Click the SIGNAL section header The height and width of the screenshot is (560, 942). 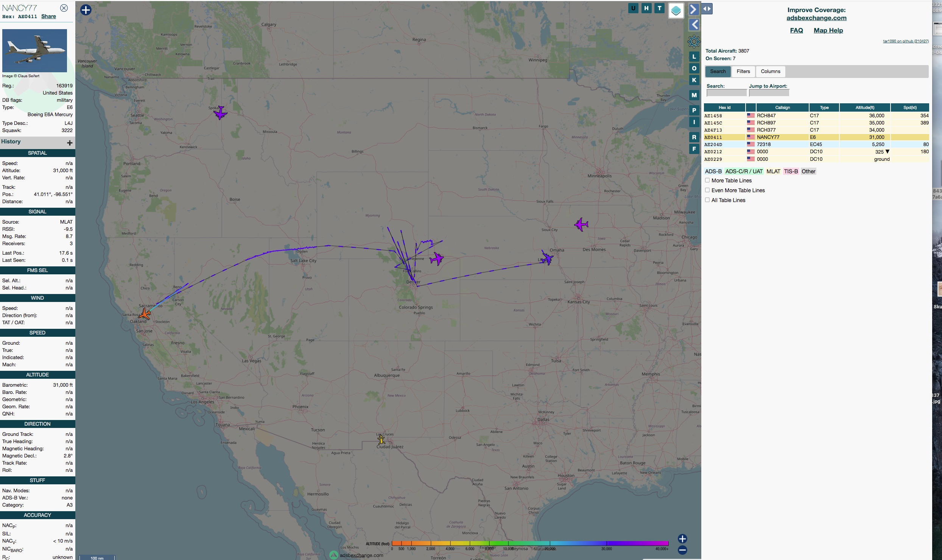37,212
